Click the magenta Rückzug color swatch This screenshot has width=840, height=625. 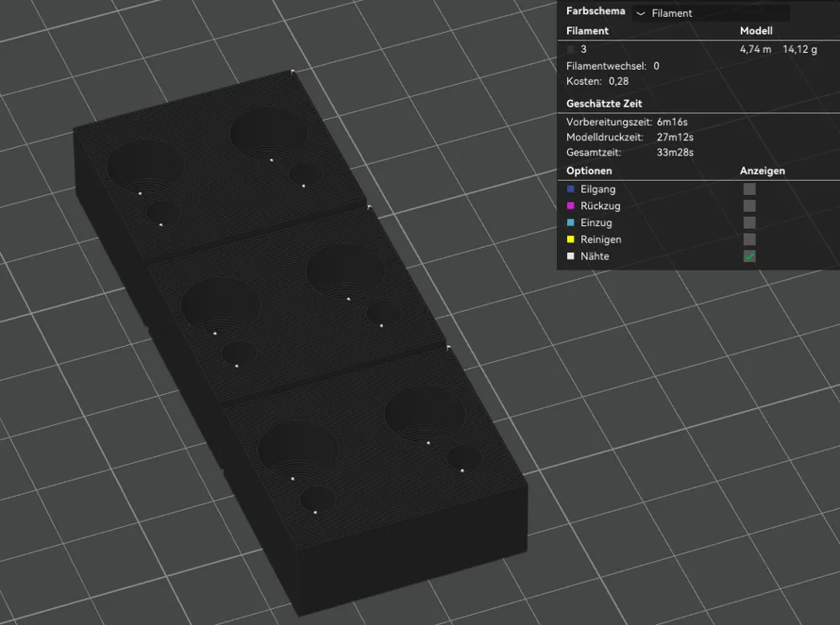(570, 206)
